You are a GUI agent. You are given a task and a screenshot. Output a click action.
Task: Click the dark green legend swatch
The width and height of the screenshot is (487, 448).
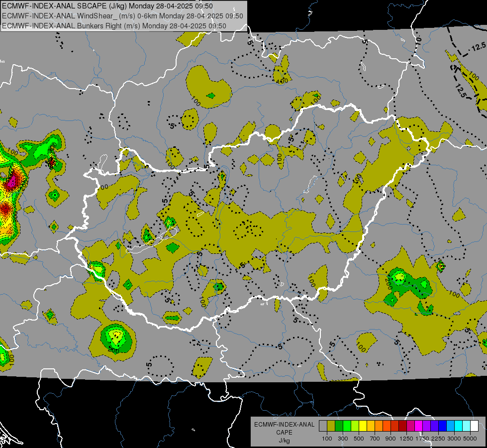point(339,426)
